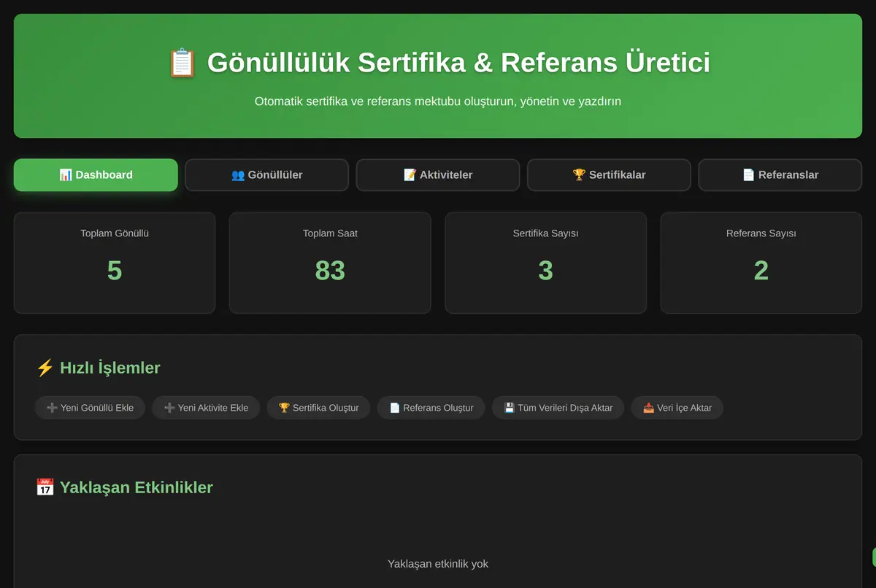Click the lightning icon beside Hızlı İşlemler

point(45,368)
